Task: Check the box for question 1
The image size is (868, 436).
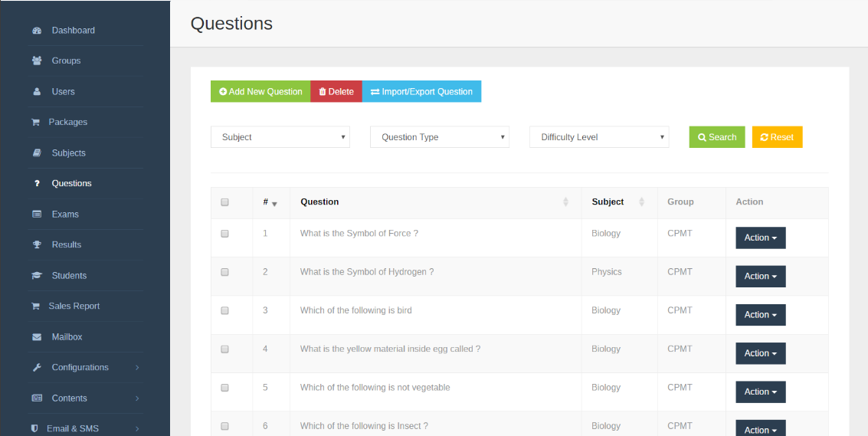Action: pyautogui.click(x=224, y=234)
